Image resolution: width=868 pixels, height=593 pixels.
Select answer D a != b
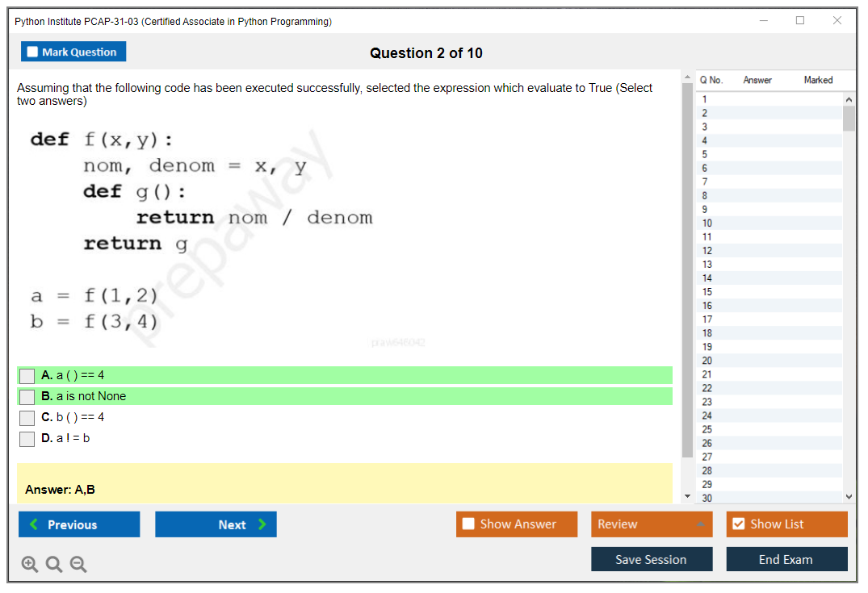pos(27,439)
